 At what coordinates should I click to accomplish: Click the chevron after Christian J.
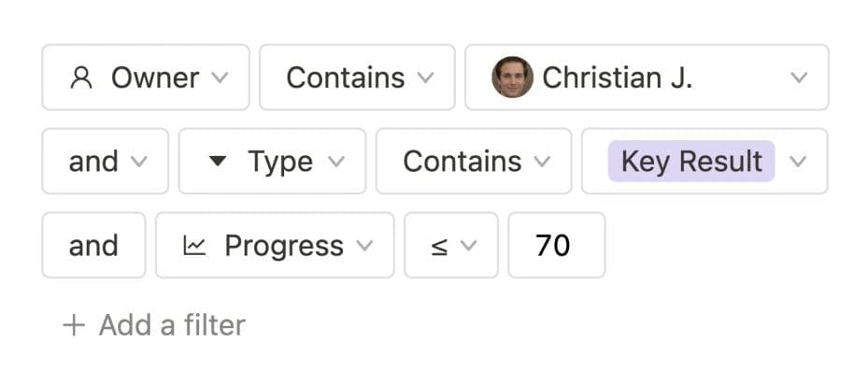pos(799,78)
